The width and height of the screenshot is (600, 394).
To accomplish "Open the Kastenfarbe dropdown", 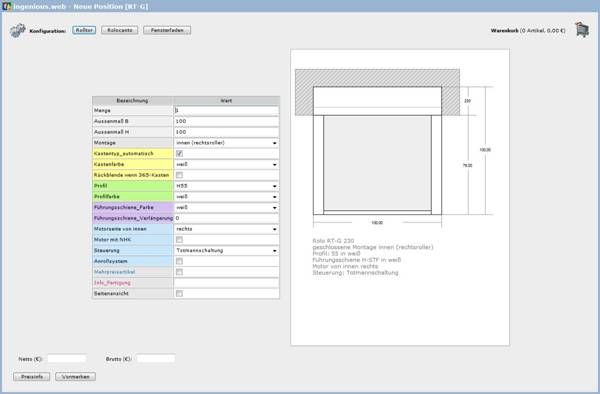I will click(x=227, y=164).
